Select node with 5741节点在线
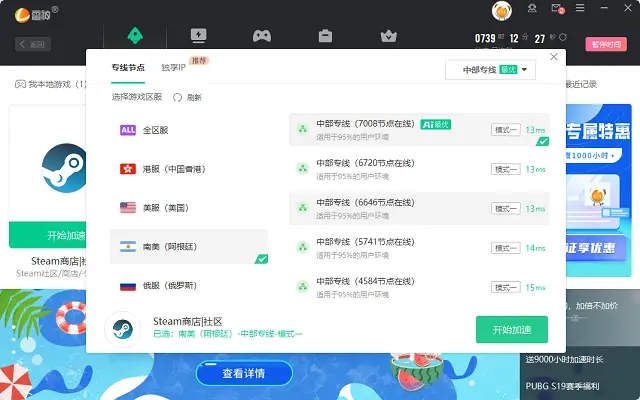Screen dimensions: 640x400 pos(419,248)
